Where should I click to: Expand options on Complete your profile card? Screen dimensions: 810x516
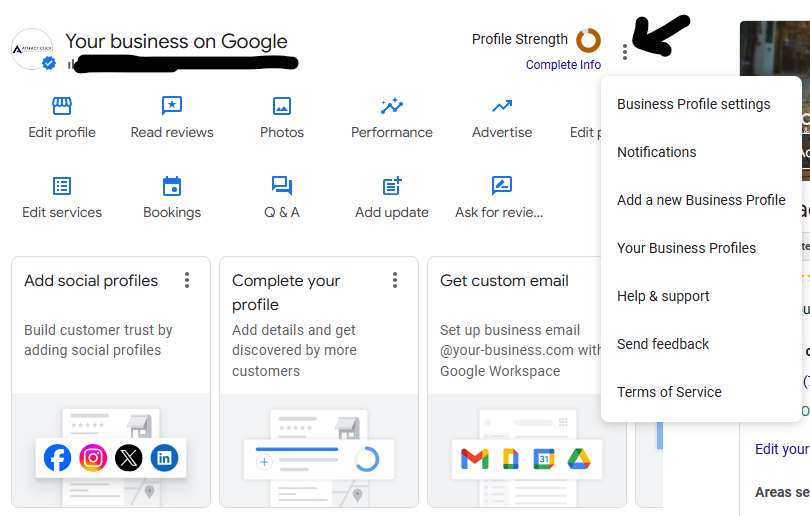point(395,281)
